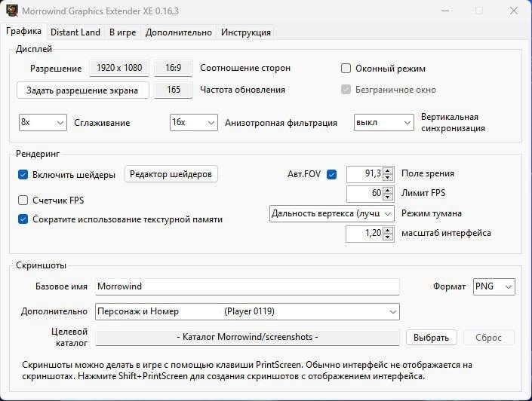Open the Редактор шейдеров
This screenshot has height=401, width=532.
[x=171, y=174]
